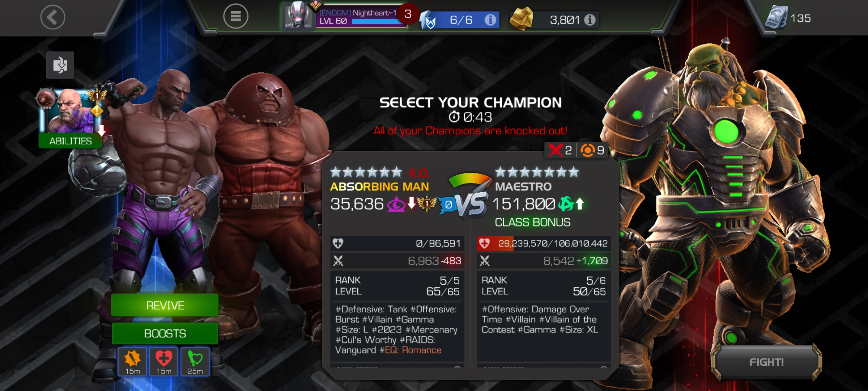Viewport: 868px width, 391px height.
Task: Select the 15m attack boost icon
Action: point(132,362)
